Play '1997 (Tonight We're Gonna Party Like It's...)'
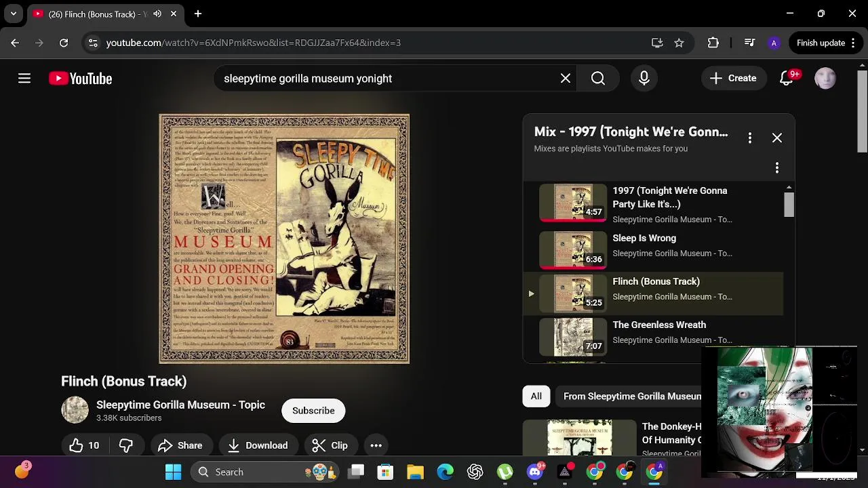The width and height of the screenshot is (868, 488). pos(653,204)
